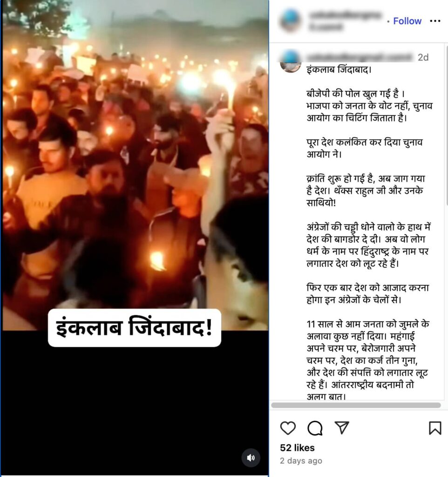Save the post with the bookmark icon
The image size is (448, 477).
[435, 428]
